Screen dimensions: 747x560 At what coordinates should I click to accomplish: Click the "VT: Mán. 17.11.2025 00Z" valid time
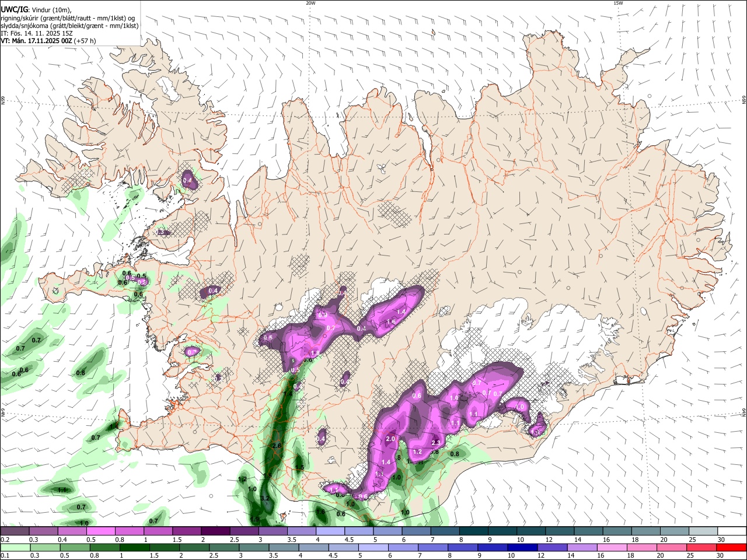coord(36,41)
